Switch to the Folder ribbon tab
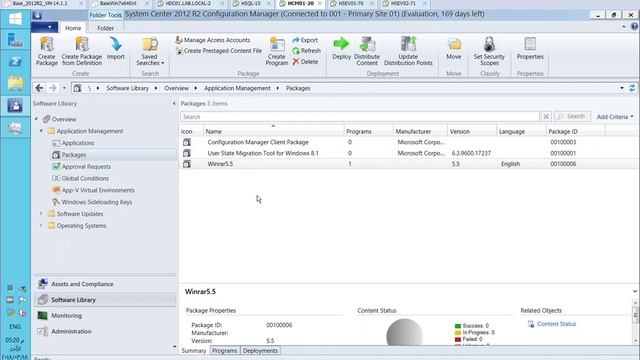The width and height of the screenshot is (640, 360). pos(105,28)
